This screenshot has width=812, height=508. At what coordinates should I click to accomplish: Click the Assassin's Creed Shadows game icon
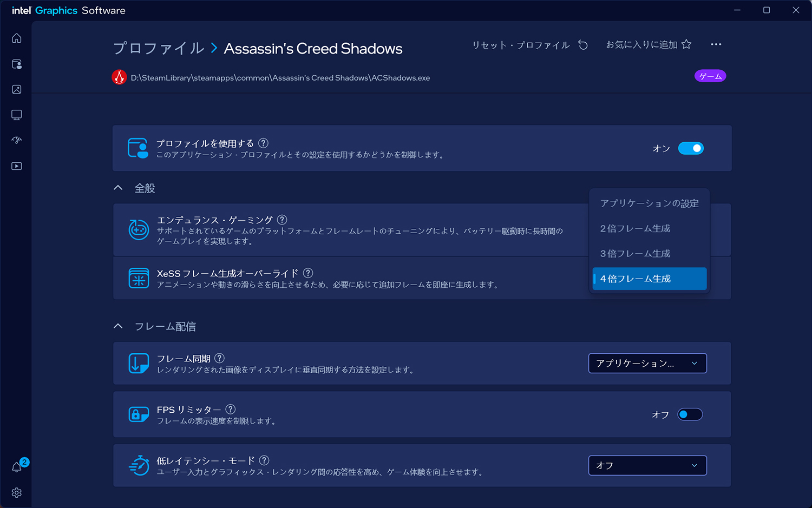pos(119,77)
